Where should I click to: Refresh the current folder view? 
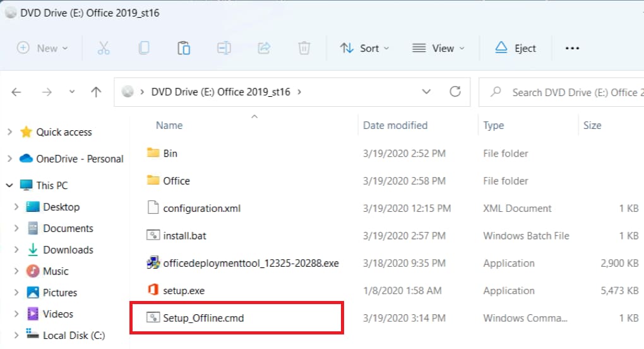455,91
